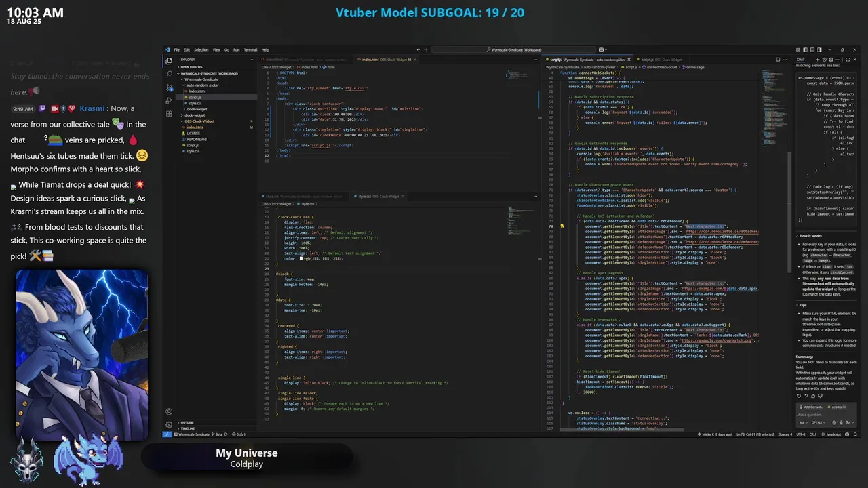Open Chat panel settings gear
The image size is (868, 488).
coord(831,60)
